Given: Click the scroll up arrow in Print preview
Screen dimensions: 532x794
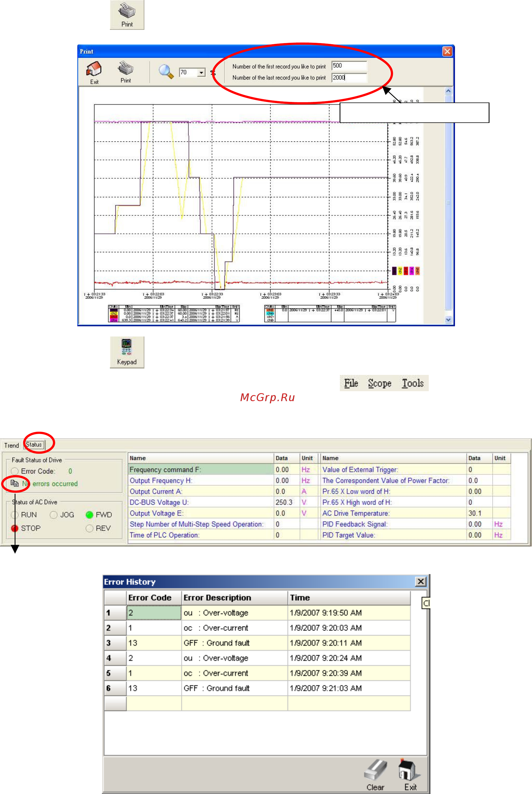Looking at the screenshot, I should [x=448, y=91].
